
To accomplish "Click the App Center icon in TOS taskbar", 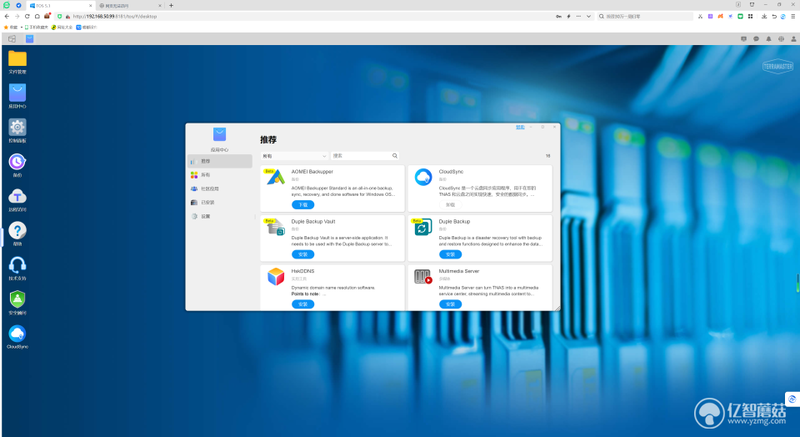I will (x=30, y=39).
